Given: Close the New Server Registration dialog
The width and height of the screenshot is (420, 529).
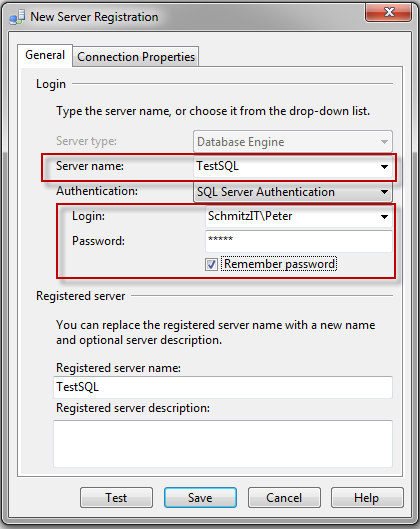Looking at the screenshot, I should (x=389, y=13).
